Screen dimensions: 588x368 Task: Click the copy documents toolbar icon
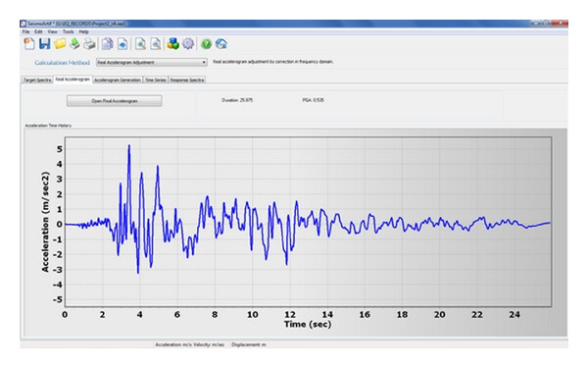click(107, 44)
